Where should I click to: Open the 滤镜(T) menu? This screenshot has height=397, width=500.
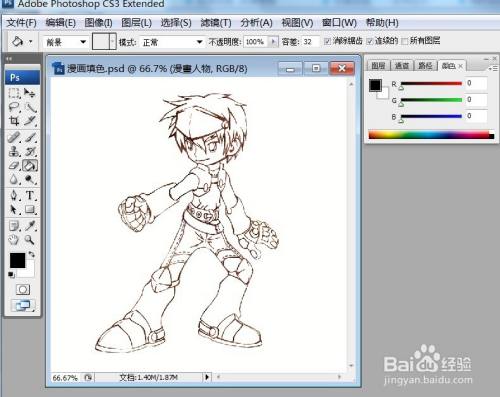pos(216,23)
